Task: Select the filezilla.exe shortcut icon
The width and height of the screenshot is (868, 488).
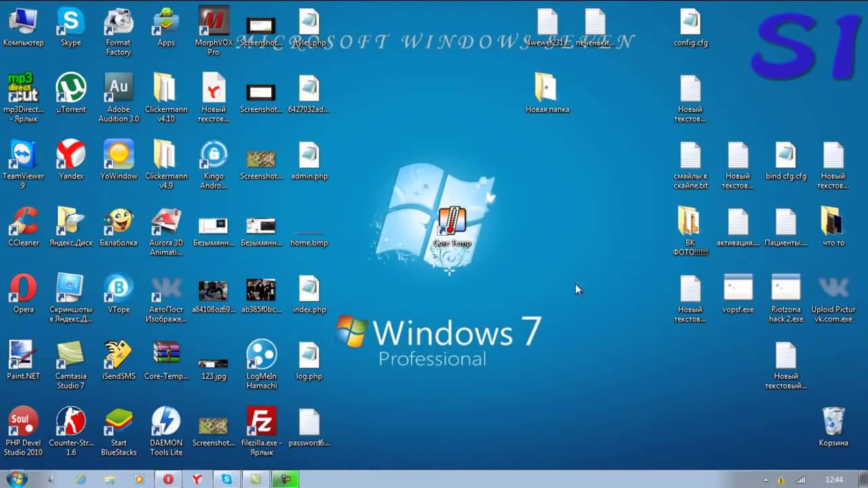Action: pos(261,430)
